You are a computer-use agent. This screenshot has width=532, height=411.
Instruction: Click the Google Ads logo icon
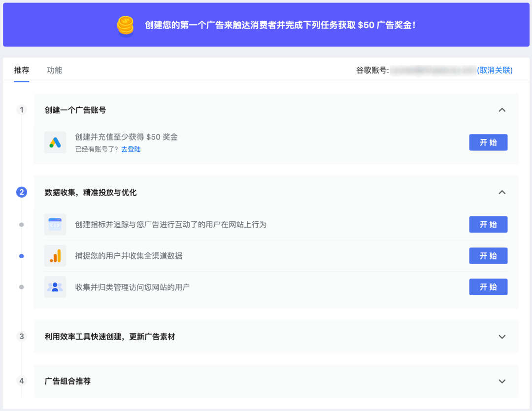pyautogui.click(x=55, y=142)
